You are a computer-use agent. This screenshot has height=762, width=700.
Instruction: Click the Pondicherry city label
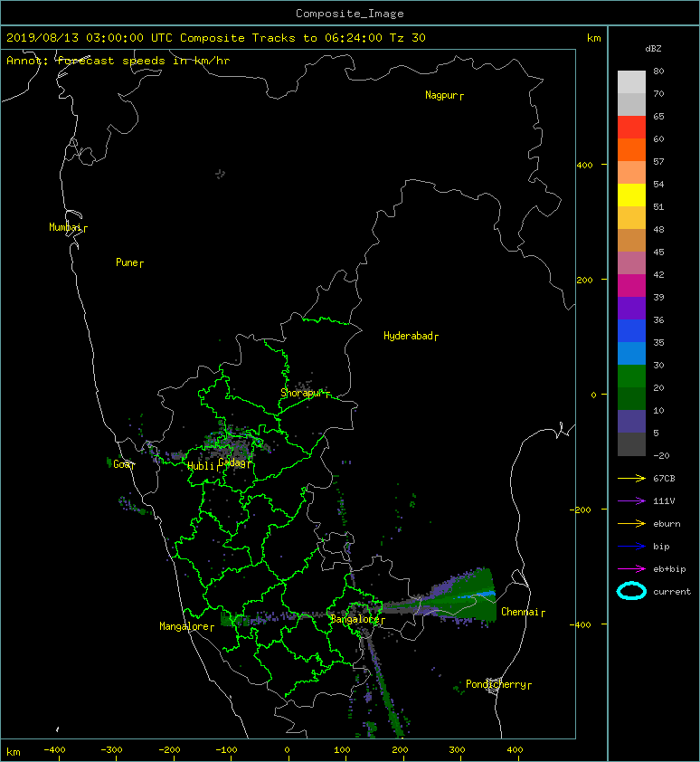click(496, 684)
